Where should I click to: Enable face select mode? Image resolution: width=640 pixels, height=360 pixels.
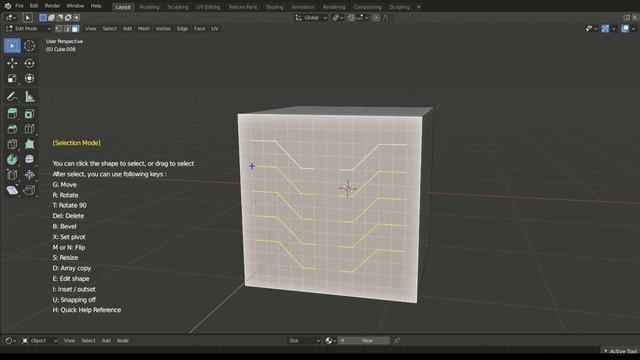[x=76, y=29]
